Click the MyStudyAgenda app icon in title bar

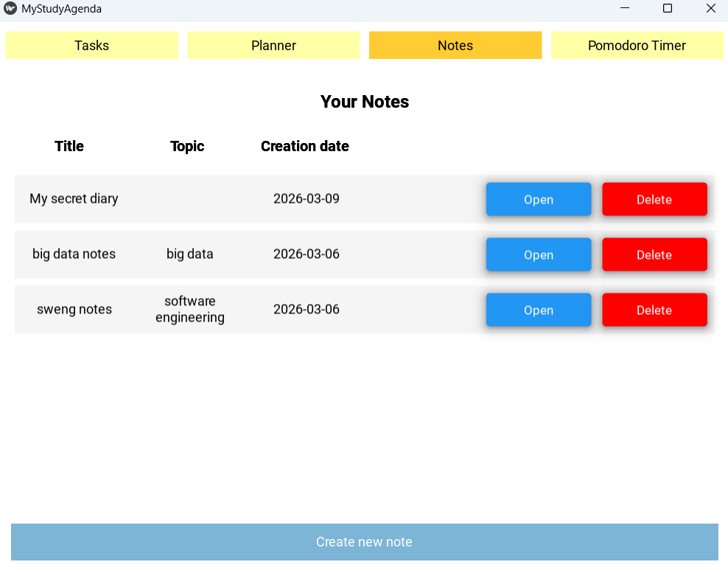click(10, 9)
